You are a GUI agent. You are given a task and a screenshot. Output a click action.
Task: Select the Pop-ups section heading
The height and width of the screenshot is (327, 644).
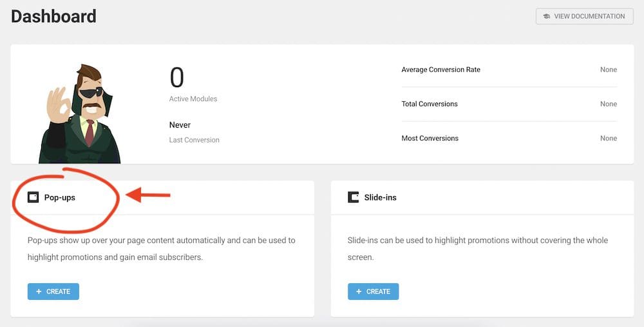coord(59,197)
